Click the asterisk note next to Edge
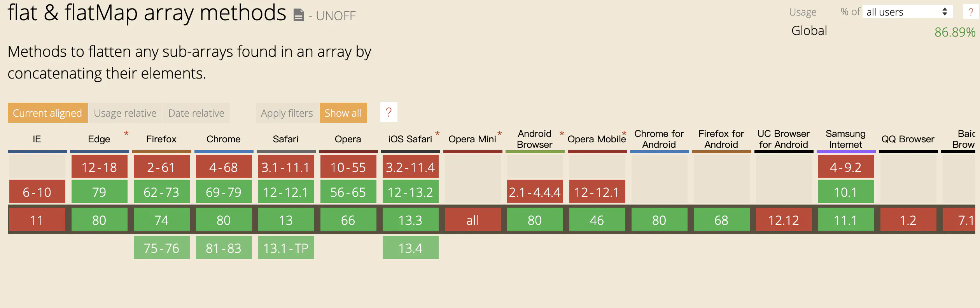The image size is (980, 308). [126, 134]
